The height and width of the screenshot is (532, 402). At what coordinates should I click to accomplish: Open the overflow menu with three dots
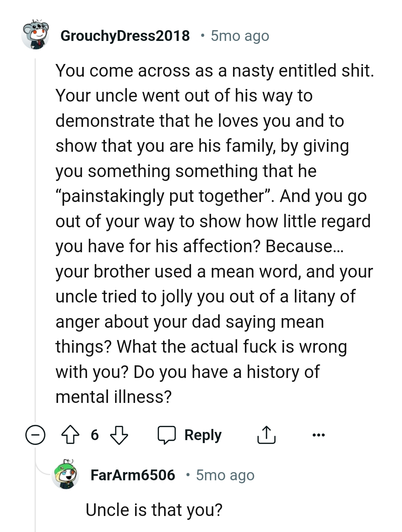[318, 435]
